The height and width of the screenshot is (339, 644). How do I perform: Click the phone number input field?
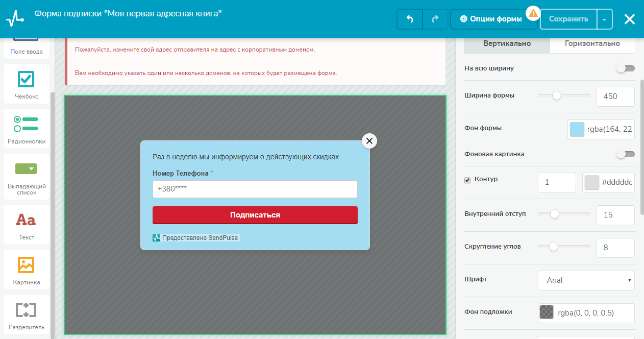(x=255, y=189)
